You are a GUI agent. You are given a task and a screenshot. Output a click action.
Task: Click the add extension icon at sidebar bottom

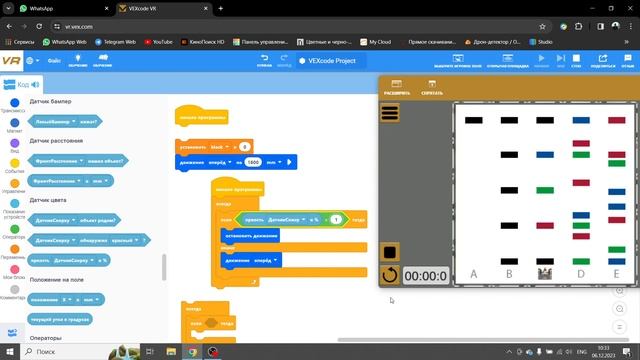(x=12, y=333)
